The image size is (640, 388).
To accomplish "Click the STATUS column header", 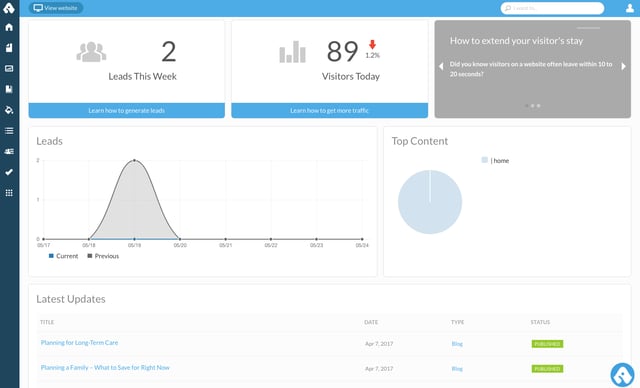I will 540,322.
